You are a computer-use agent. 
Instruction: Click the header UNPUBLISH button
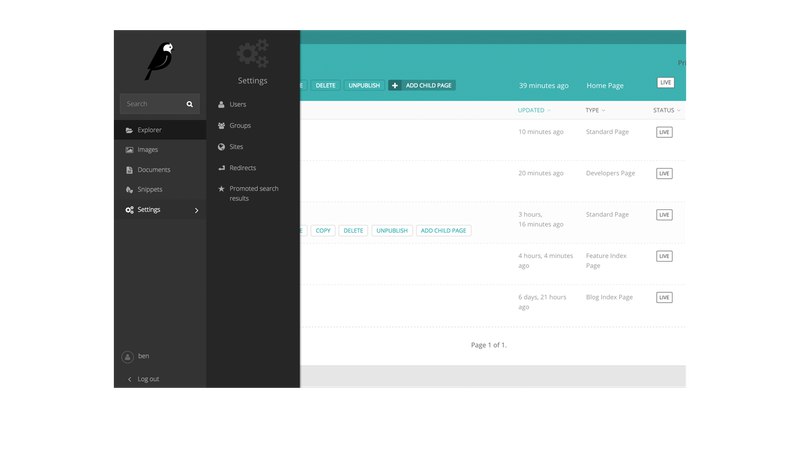tap(364, 86)
